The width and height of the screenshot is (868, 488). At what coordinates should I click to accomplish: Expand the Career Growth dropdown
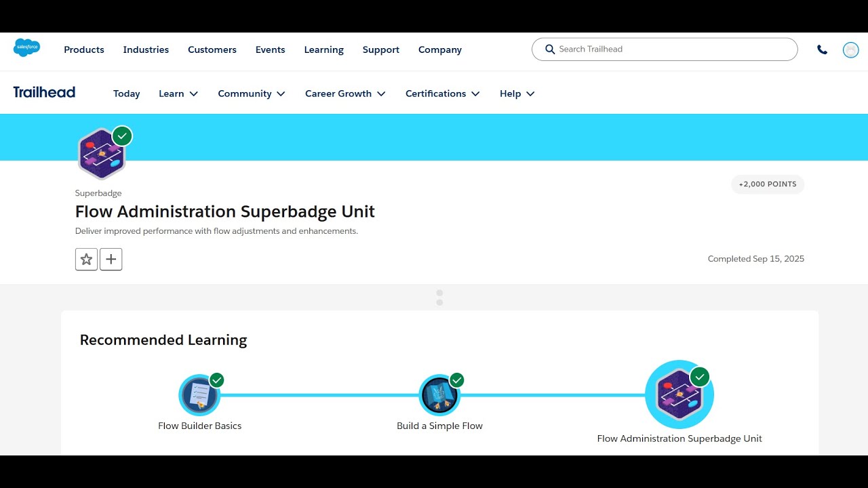point(345,94)
